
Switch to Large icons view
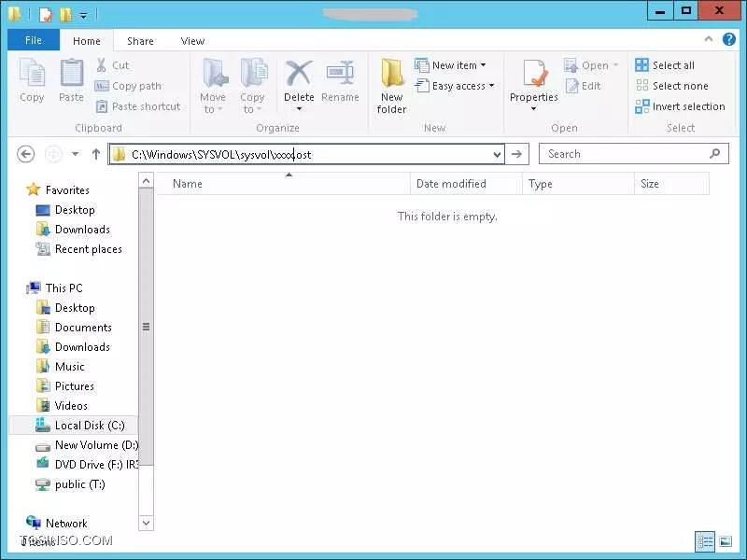(726, 541)
